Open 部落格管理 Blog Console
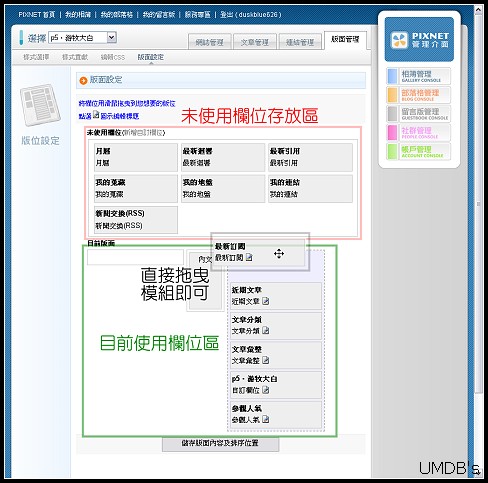The width and height of the screenshot is (488, 483). [419, 95]
